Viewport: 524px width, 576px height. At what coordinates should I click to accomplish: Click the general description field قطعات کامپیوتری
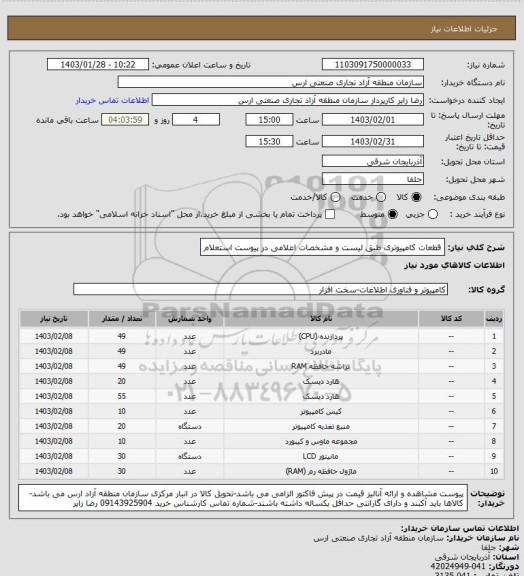click(x=322, y=248)
